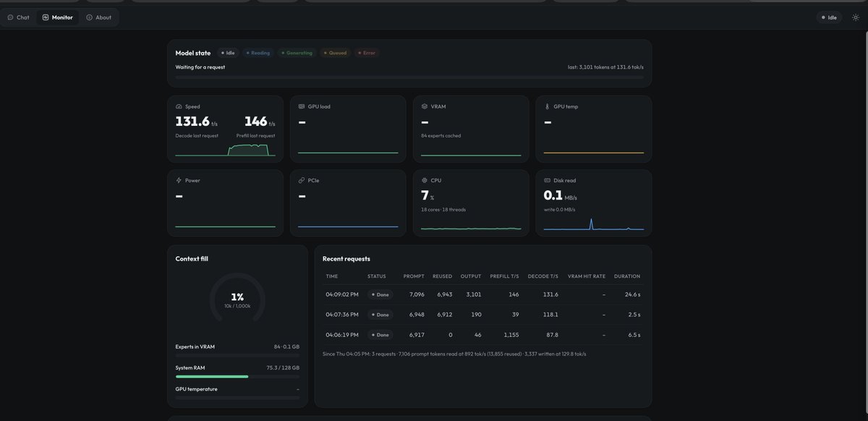Click the CPU usage sparkline chart
This screenshot has height=421, width=868.
[471, 228]
